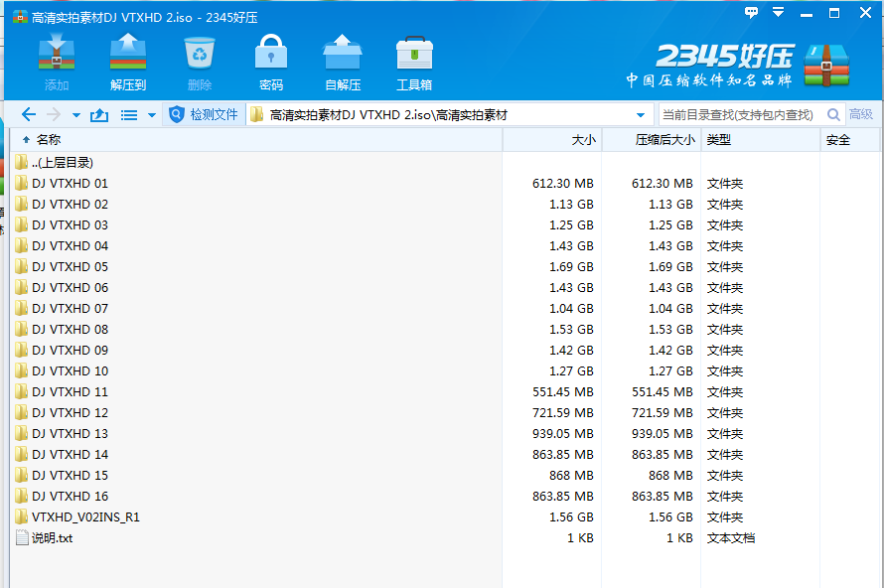Click 检测文件 scan file button
Screen dimensions: 884x588
click(204, 114)
